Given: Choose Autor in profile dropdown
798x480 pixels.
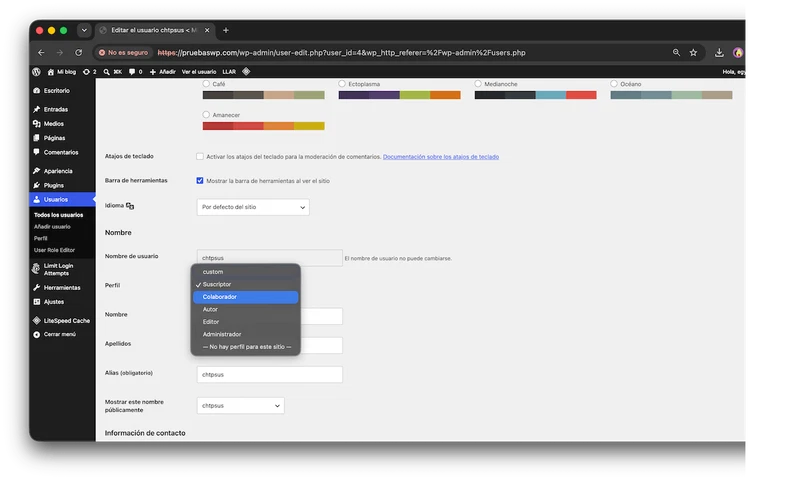Looking at the screenshot, I should coord(246,309).
